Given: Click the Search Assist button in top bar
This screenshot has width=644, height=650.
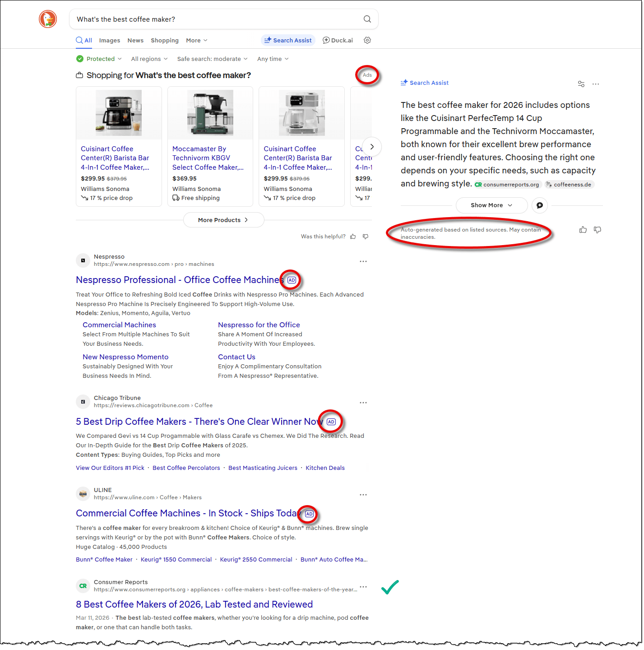Looking at the screenshot, I should click(288, 40).
